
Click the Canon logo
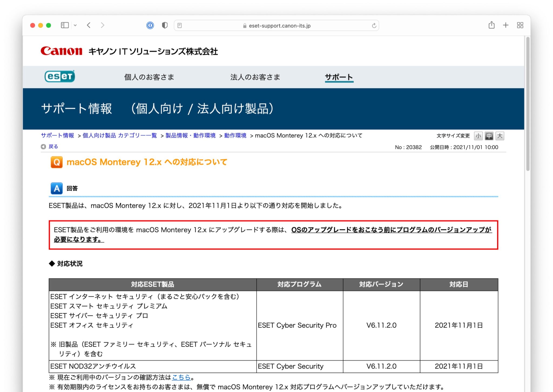(x=62, y=50)
